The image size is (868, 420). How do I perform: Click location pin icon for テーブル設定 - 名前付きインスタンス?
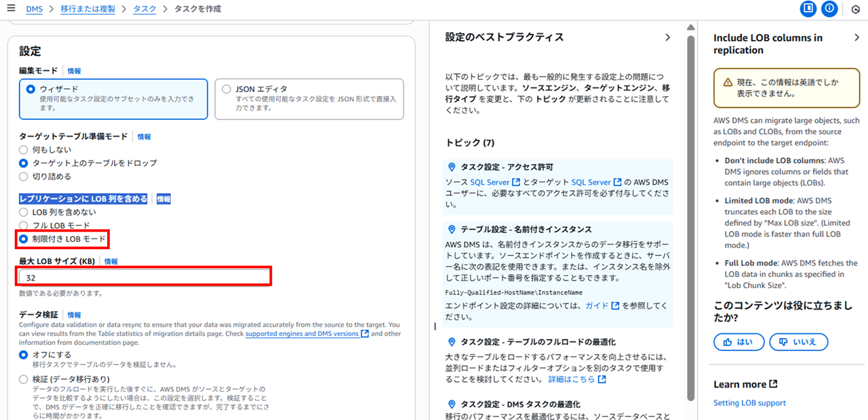tap(452, 229)
